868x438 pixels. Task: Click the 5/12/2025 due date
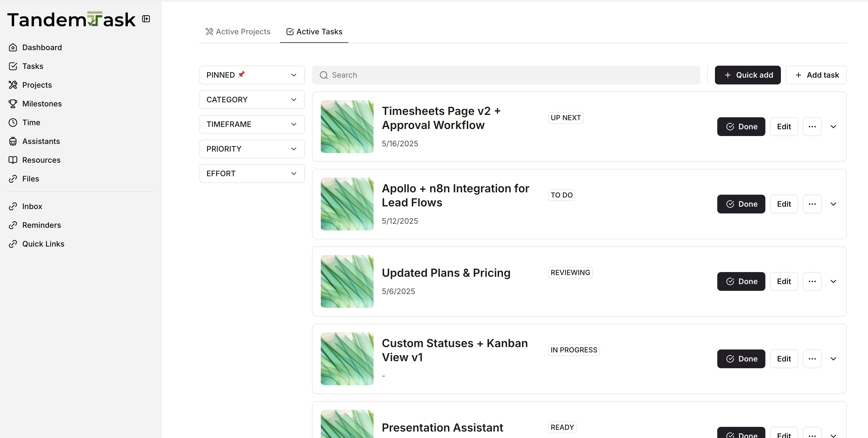pyautogui.click(x=400, y=221)
